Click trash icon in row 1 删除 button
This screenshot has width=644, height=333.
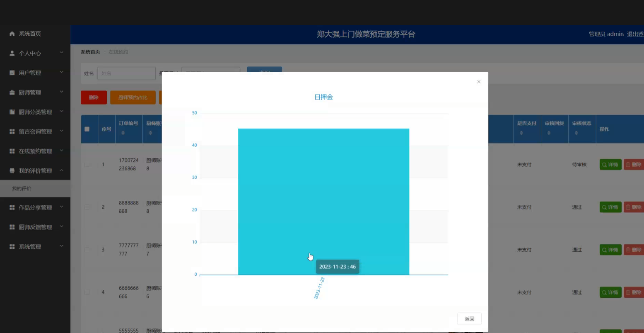(x=628, y=165)
